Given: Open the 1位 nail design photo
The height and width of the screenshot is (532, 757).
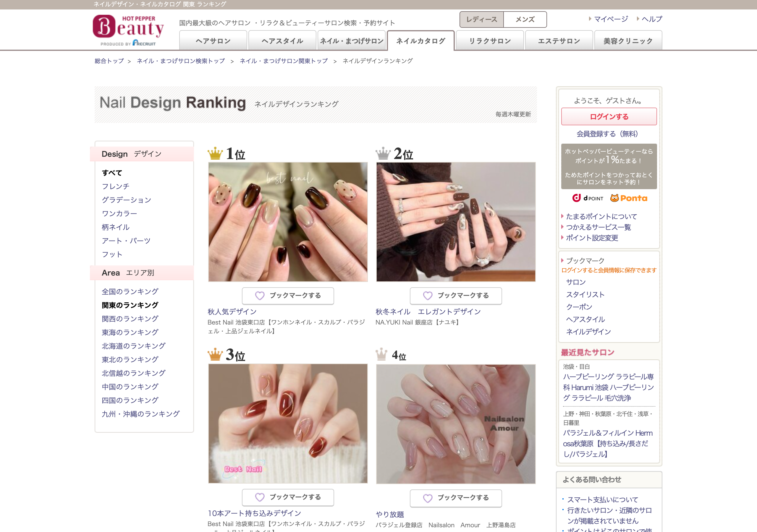Looking at the screenshot, I should click(x=288, y=222).
